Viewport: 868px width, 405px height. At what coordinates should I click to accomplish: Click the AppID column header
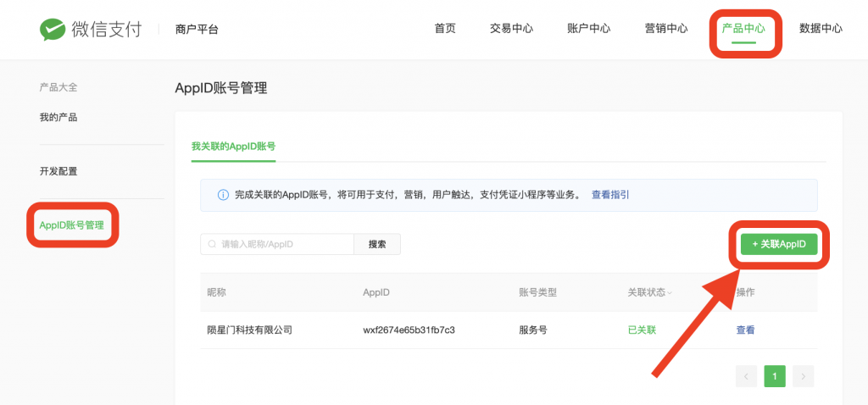point(376,292)
